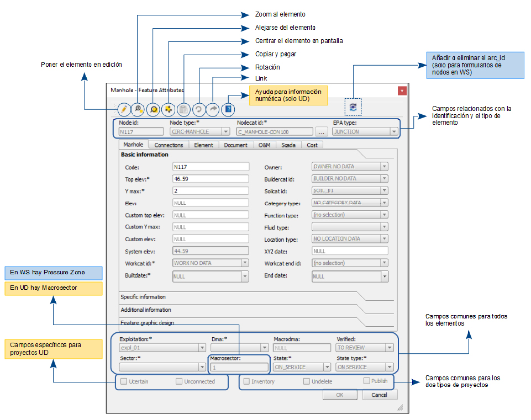Switch to the Connections tab
Viewport: 531px width, 420px height.
pos(169,145)
